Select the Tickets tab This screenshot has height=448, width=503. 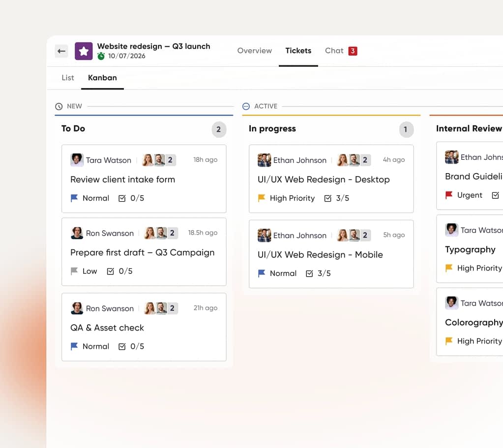pyautogui.click(x=298, y=51)
